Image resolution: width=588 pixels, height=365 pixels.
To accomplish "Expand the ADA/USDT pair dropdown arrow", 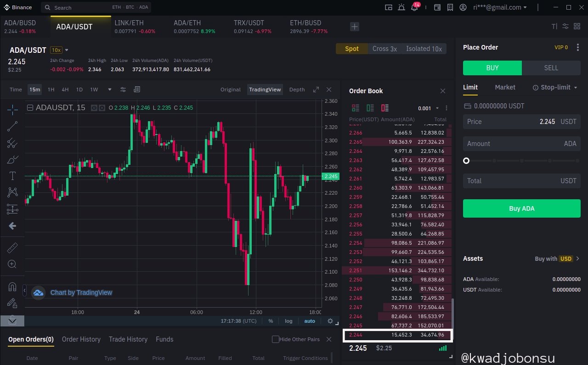I will (67, 50).
